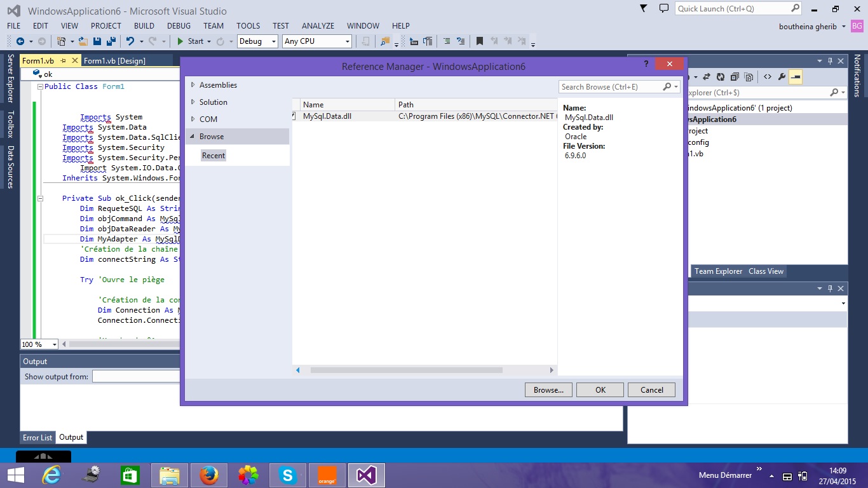Click the Toggle Bookmark toolbar icon
The height and width of the screenshot is (488, 868).
(480, 41)
